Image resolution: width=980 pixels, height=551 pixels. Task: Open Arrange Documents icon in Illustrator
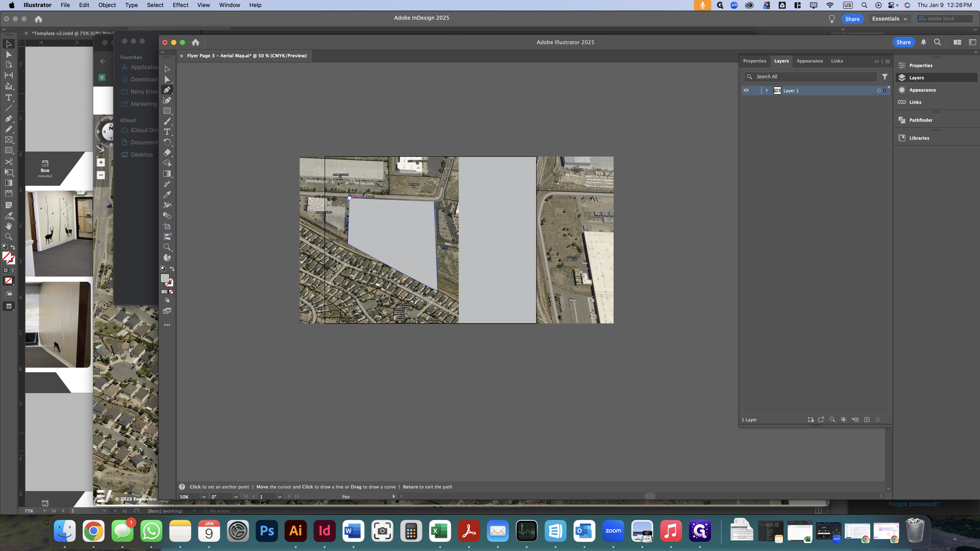click(957, 42)
